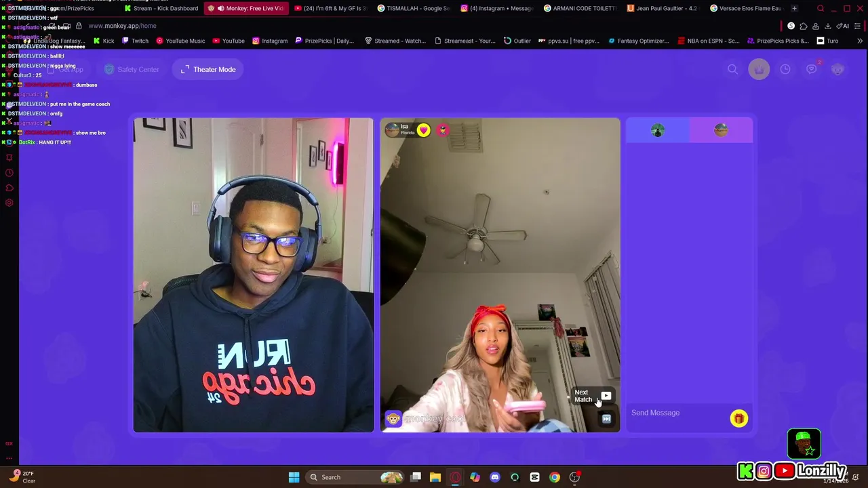Screen dimensions: 868x488
Task: Open the Streameast bookmark
Action: point(464,41)
